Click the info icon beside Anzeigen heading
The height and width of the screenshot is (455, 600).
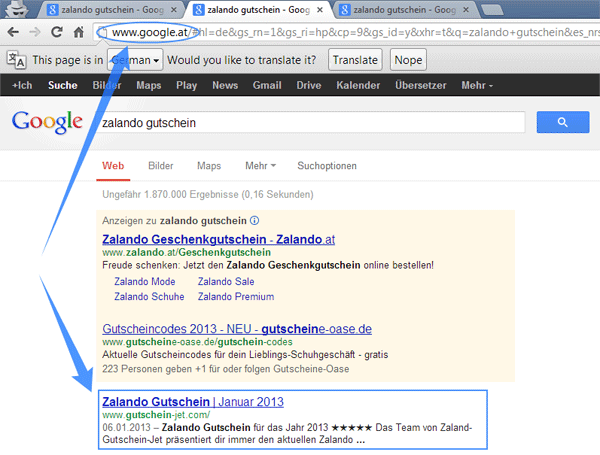coord(254,220)
